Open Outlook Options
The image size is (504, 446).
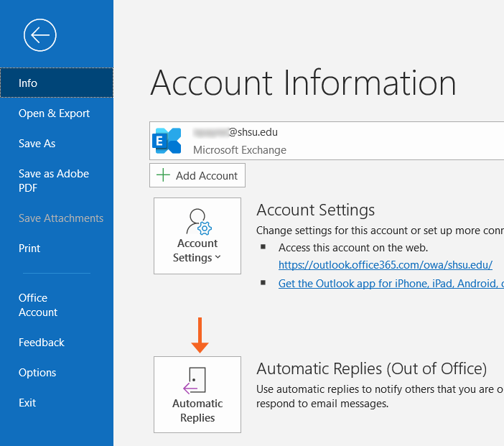37,373
